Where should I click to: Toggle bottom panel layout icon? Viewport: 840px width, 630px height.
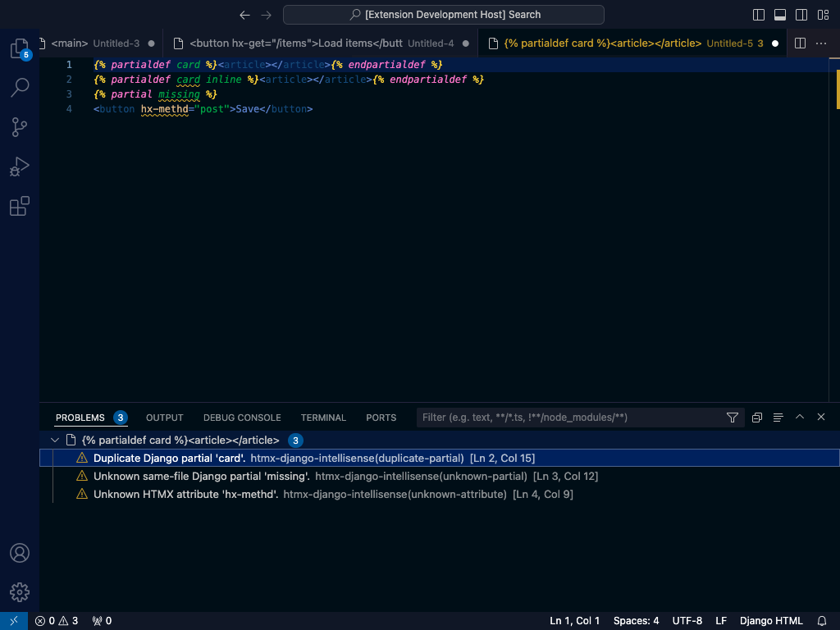780,15
